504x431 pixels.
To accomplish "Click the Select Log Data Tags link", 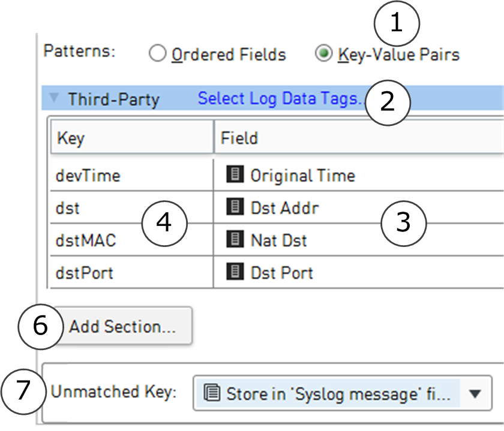I will coord(280,98).
